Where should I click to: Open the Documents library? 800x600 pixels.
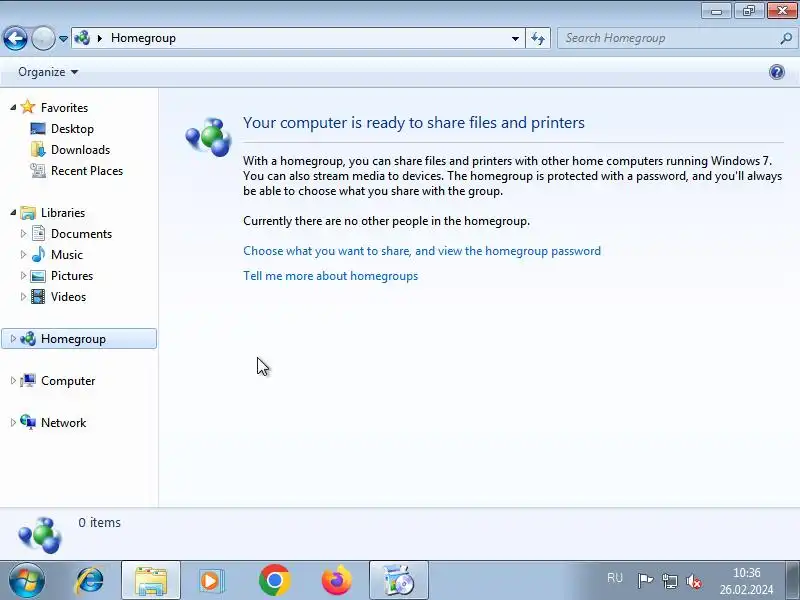click(x=81, y=233)
